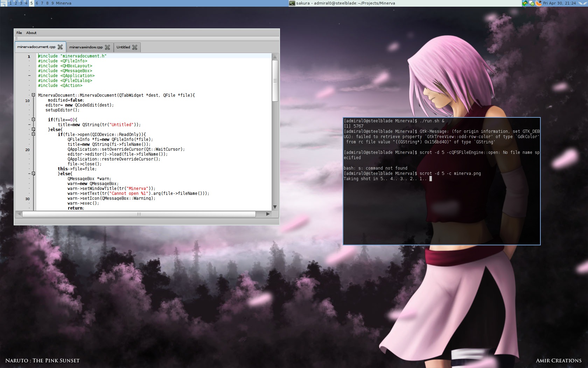The width and height of the screenshot is (588, 368).
Task: Click the editor scrollbar up arrow
Action: [275, 57]
